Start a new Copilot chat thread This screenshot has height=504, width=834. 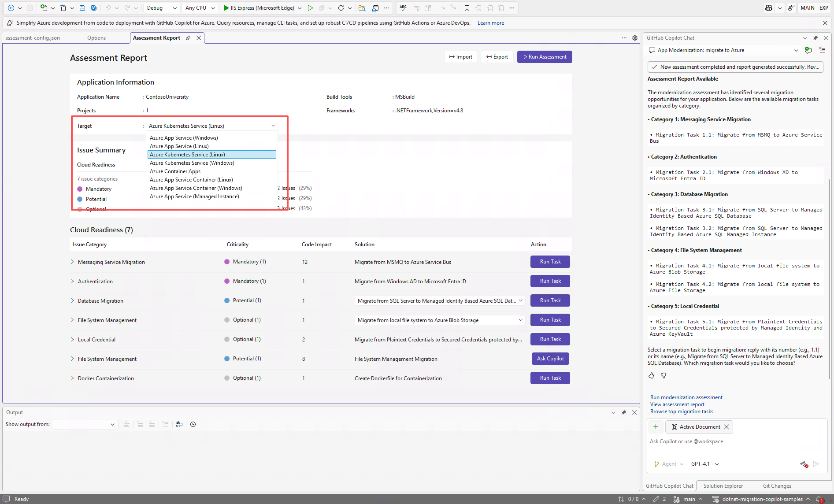[x=808, y=50]
